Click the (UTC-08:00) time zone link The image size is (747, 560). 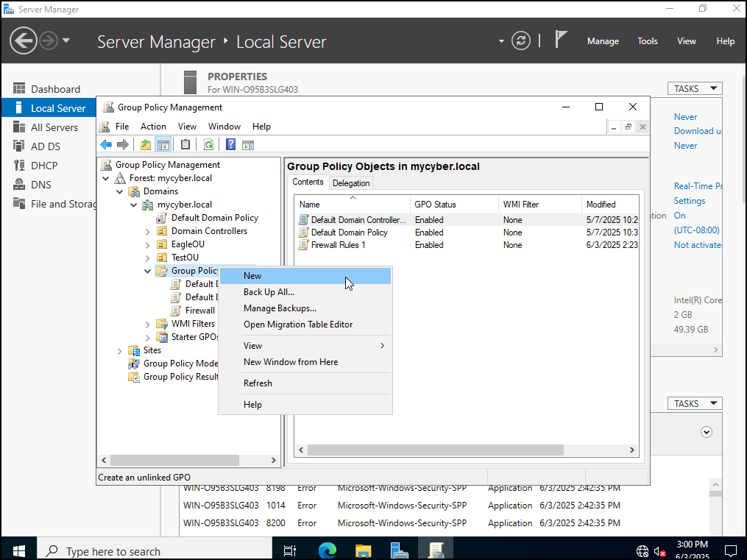coord(696,230)
